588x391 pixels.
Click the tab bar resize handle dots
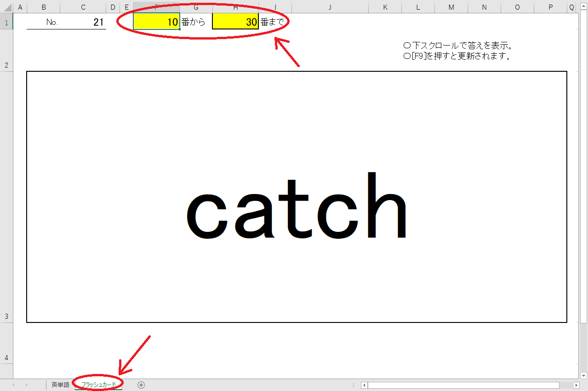tap(354, 385)
